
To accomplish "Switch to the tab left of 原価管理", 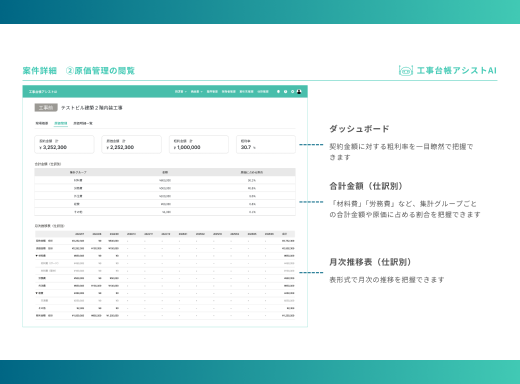I will pyautogui.click(x=42, y=123).
